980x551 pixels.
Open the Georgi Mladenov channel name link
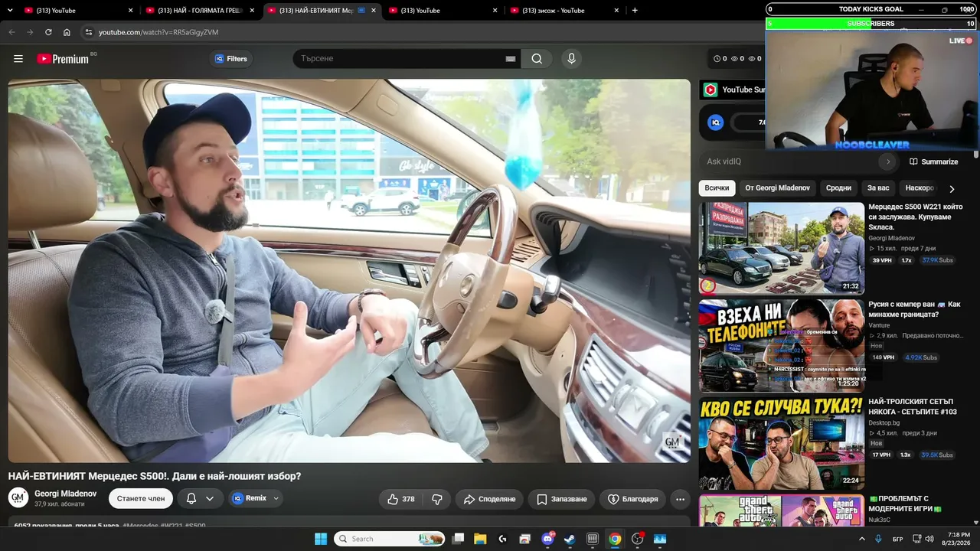tap(66, 494)
